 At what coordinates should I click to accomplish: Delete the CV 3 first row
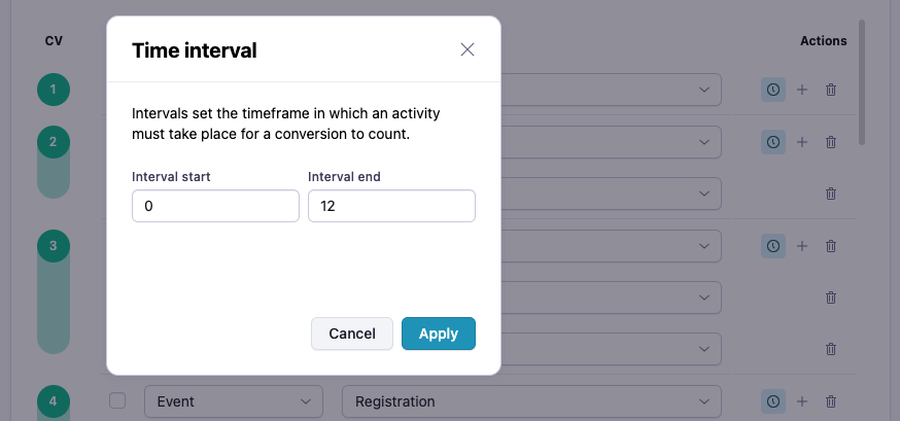[830, 246]
